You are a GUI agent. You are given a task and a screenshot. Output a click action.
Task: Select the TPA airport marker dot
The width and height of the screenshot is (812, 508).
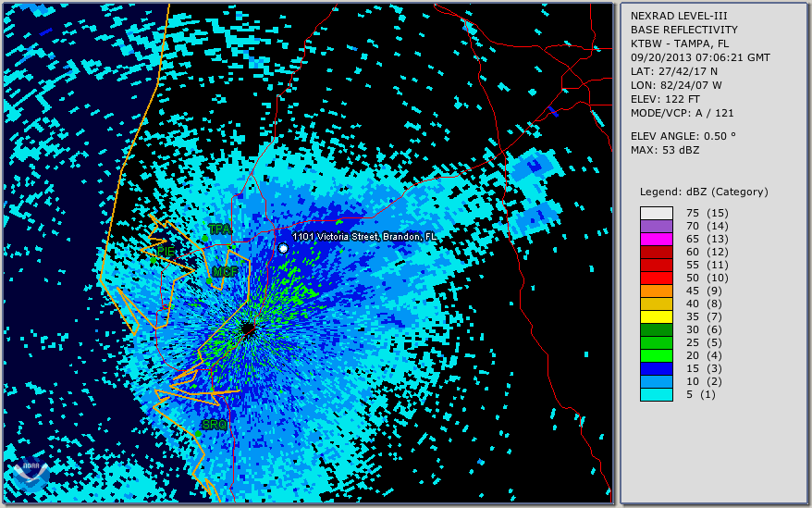pos(205,239)
